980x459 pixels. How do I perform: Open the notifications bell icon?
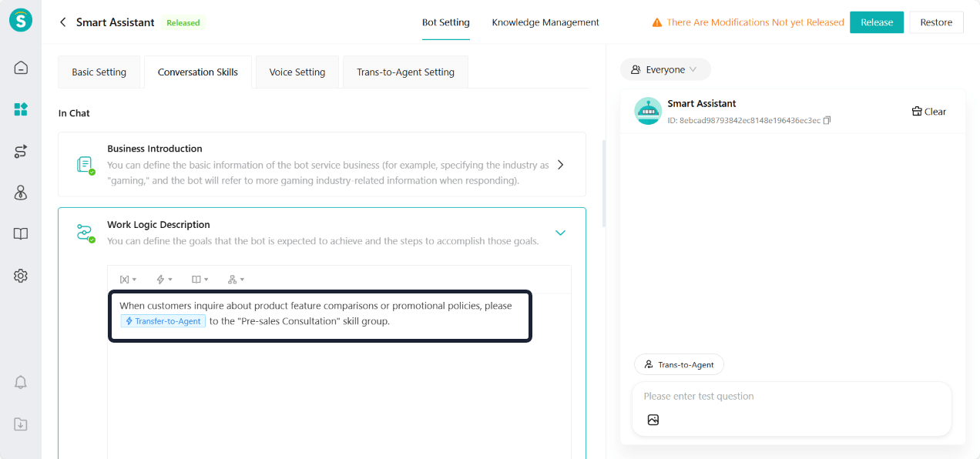point(21,383)
